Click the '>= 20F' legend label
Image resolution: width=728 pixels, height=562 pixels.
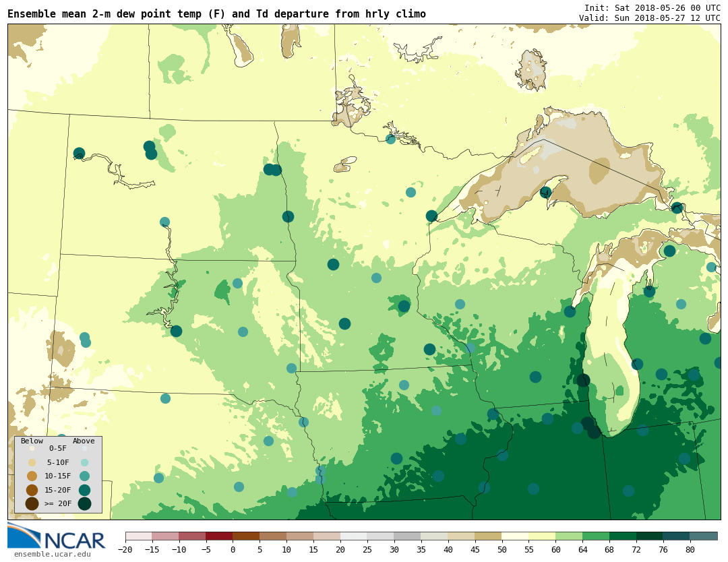pyautogui.click(x=58, y=503)
